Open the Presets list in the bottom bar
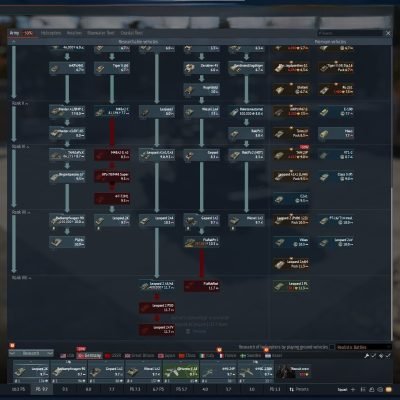Screen dimensions: 400x400 299,389
